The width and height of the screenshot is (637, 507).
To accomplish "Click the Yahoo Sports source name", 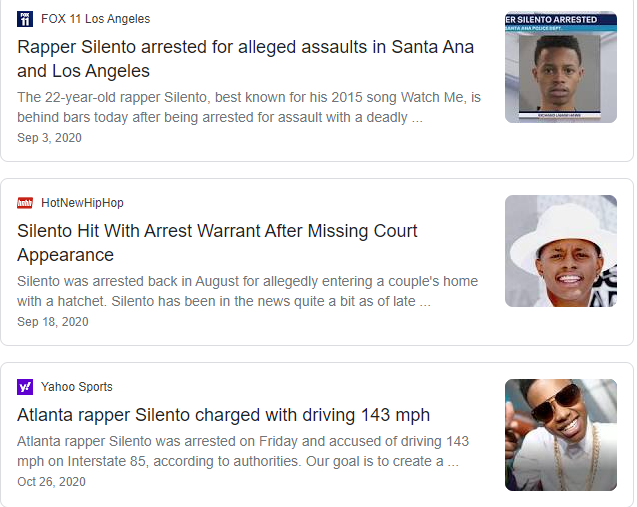I will (x=76, y=387).
